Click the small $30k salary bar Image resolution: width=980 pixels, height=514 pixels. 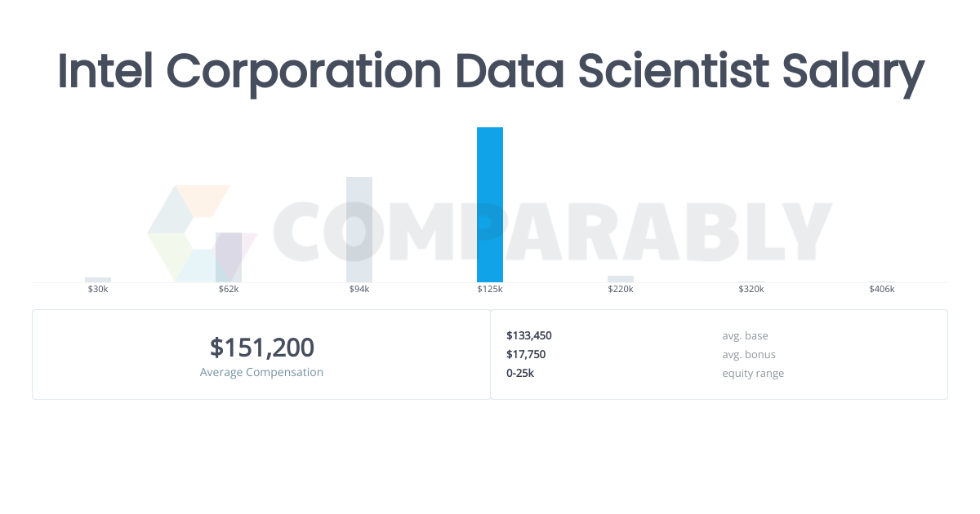pos(98,280)
